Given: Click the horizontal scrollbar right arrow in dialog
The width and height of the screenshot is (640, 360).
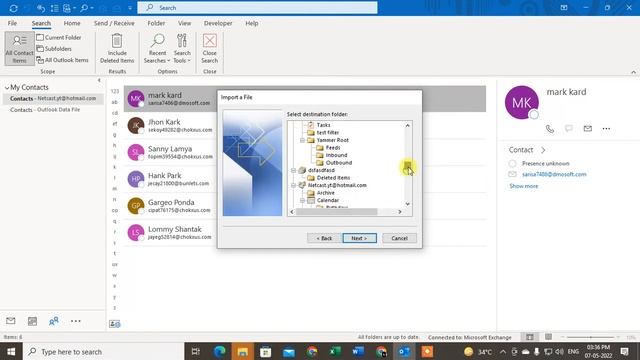Looking at the screenshot, I should [x=400, y=211].
